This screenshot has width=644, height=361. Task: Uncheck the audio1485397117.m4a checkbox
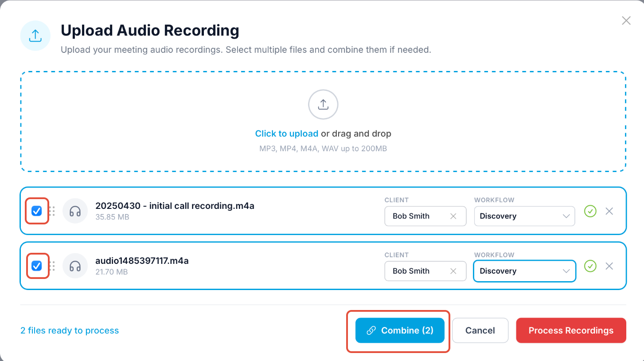click(37, 266)
